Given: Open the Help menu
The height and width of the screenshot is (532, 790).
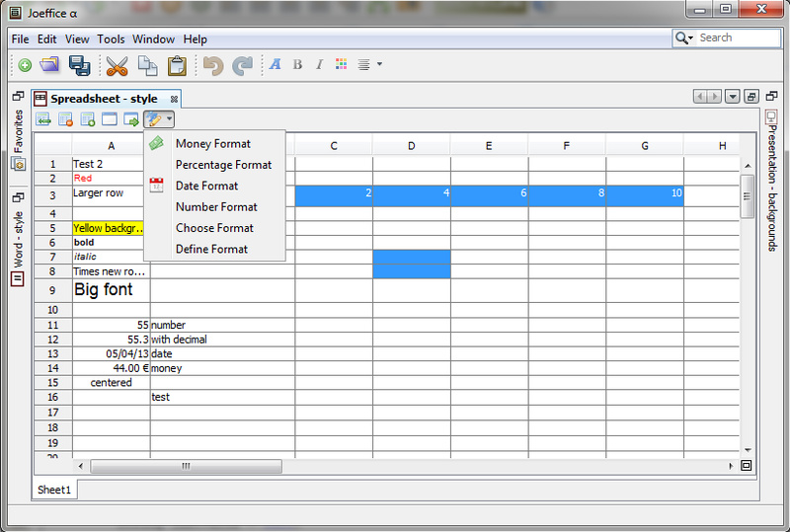Looking at the screenshot, I should [195, 39].
